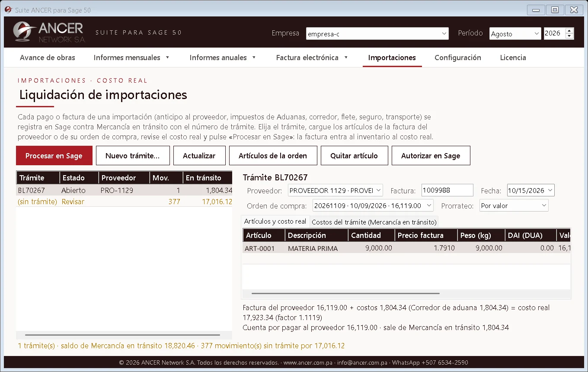
Task: Click the trámite list horizontal scrollbar
Action: [122, 335]
